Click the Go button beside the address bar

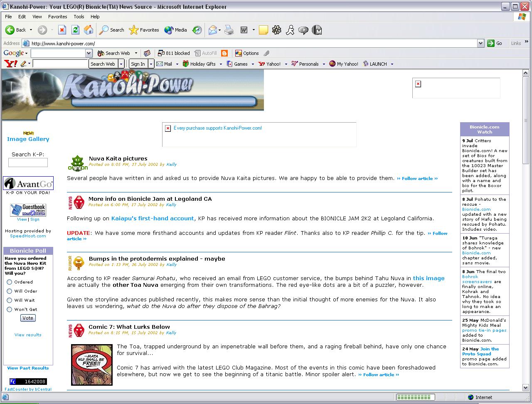pos(495,43)
